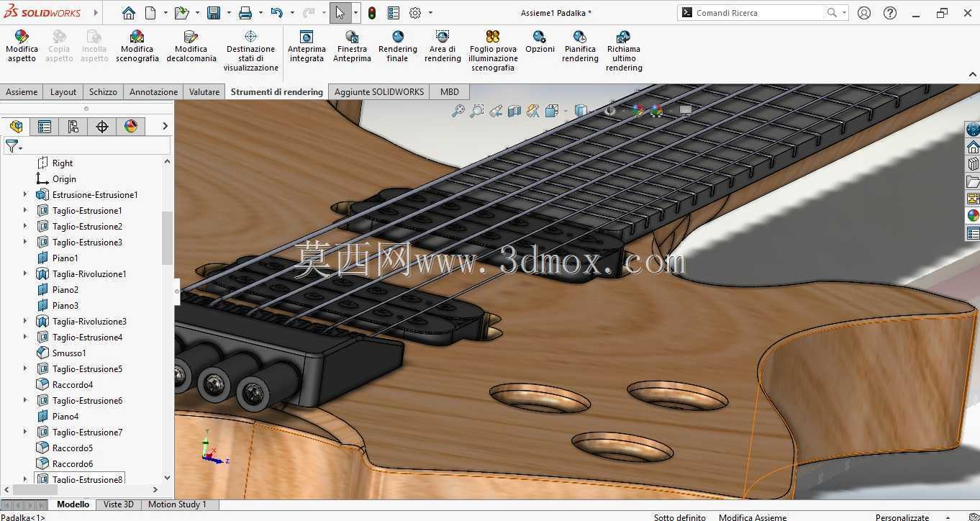Open the Viste 3D tab

[119, 504]
